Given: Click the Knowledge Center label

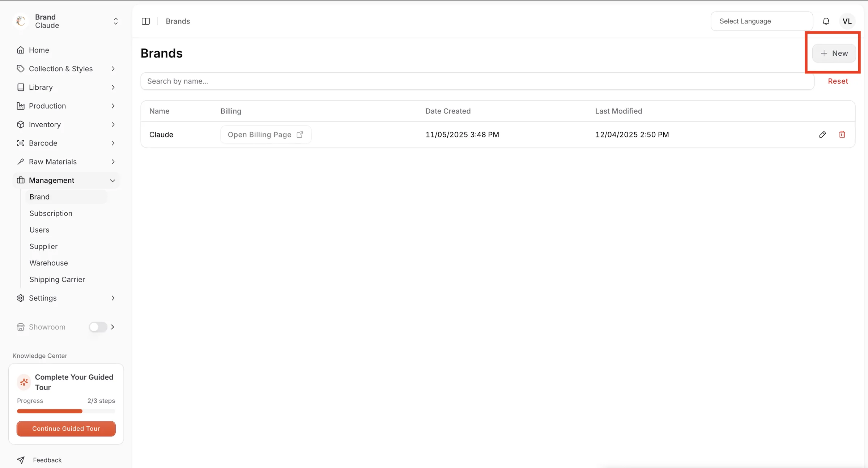Looking at the screenshot, I should tap(40, 356).
